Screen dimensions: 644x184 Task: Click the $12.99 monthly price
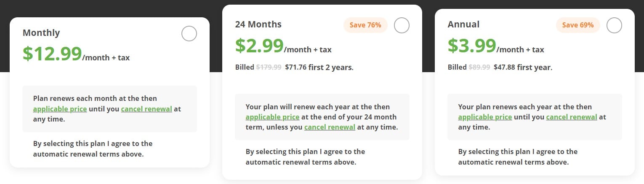(52, 54)
